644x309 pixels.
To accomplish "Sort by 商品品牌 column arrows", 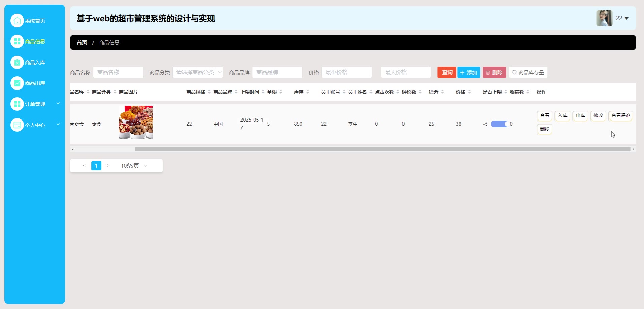I will click(x=236, y=92).
